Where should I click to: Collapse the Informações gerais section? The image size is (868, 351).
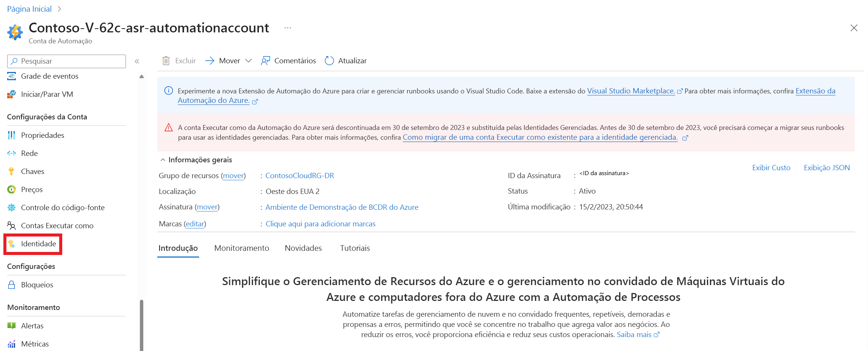coord(163,160)
